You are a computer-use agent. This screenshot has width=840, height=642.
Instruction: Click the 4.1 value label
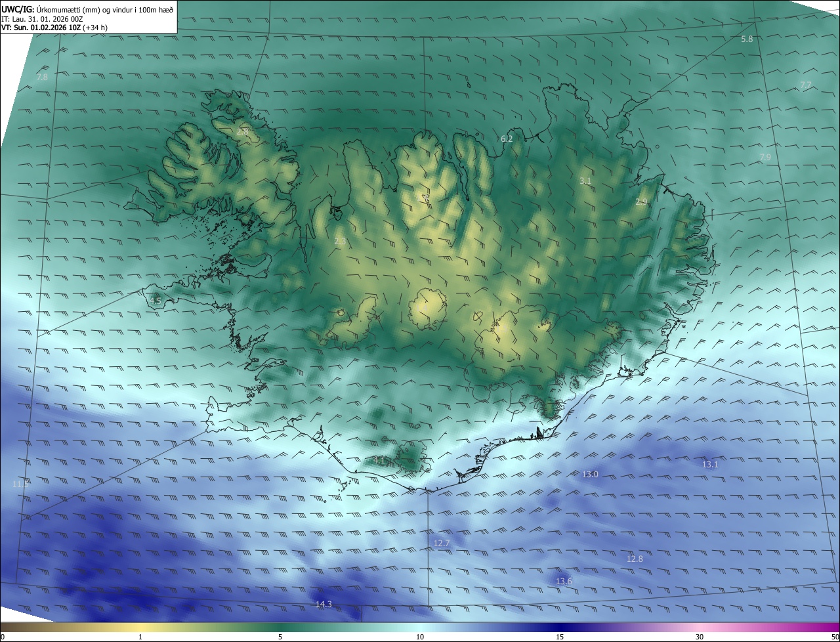pos(379,461)
